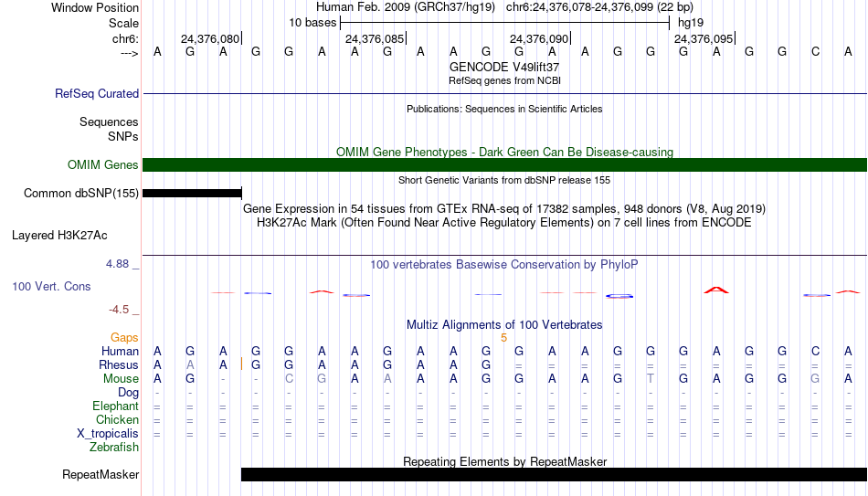The width and height of the screenshot is (868, 496).
Task: Click the genome position header chr6:24,376,078-24,376,099
Action: (599, 7)
